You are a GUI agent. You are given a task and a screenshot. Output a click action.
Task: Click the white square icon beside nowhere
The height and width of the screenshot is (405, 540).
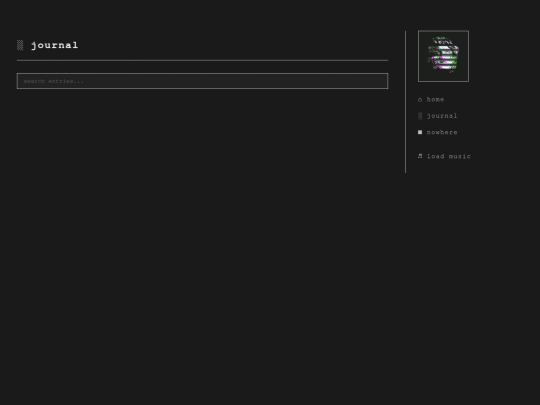[420, 132]
